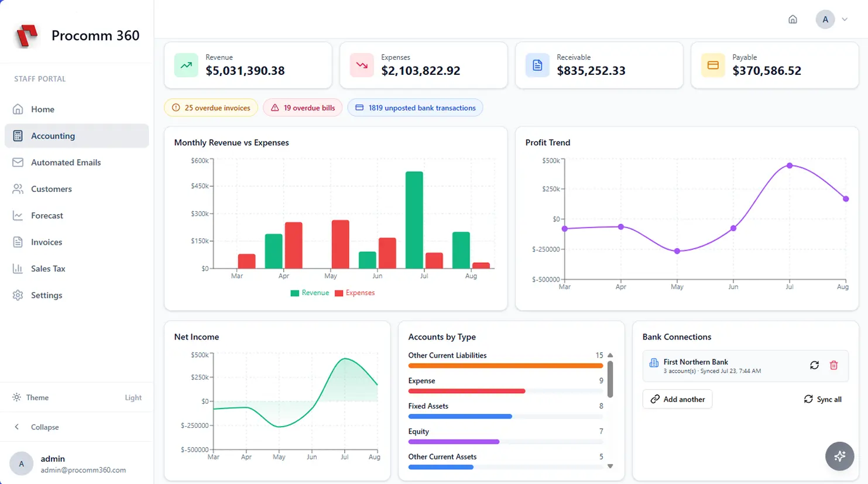Click the Expenses trending-down icon

362,65
